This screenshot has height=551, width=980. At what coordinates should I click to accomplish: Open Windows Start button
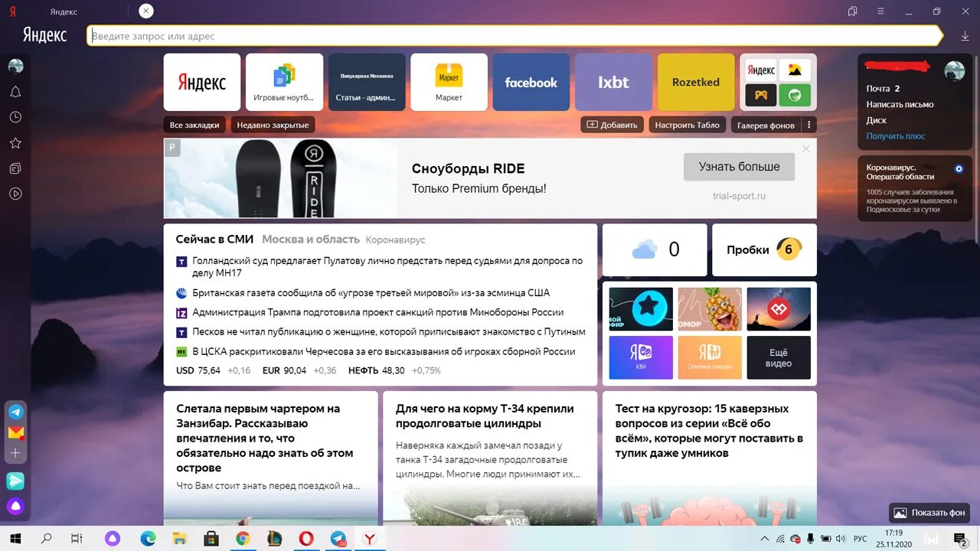[x=15, y=539]
